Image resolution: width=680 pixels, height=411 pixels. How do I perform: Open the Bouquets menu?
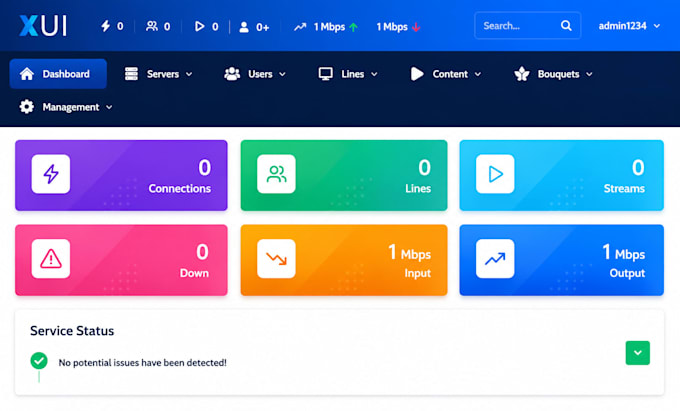tap(553, 74)
